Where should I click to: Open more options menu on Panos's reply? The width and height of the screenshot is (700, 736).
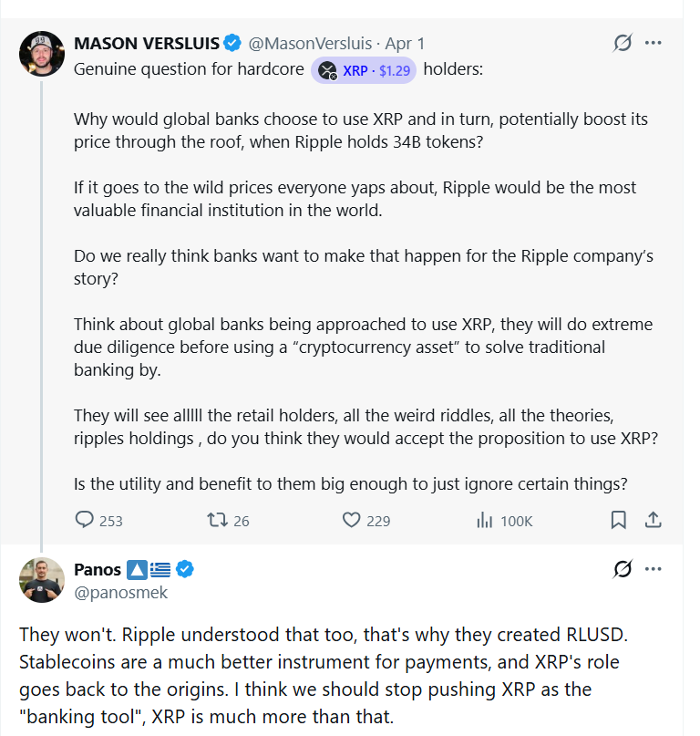(x=654, y=569)
